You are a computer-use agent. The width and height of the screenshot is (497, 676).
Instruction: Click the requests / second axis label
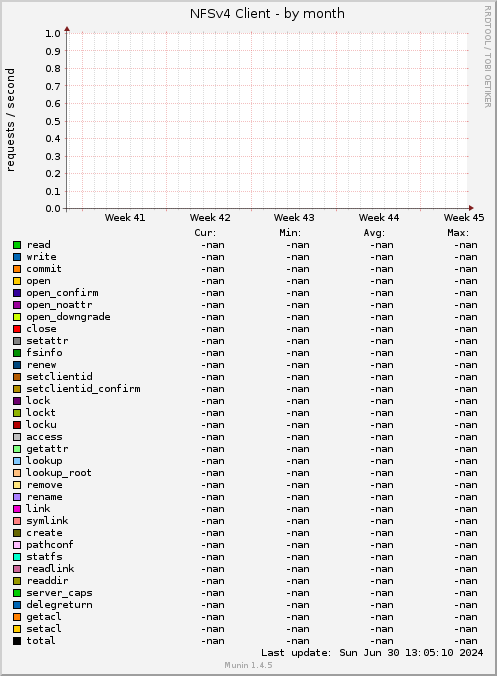click(x=10, y=120)
